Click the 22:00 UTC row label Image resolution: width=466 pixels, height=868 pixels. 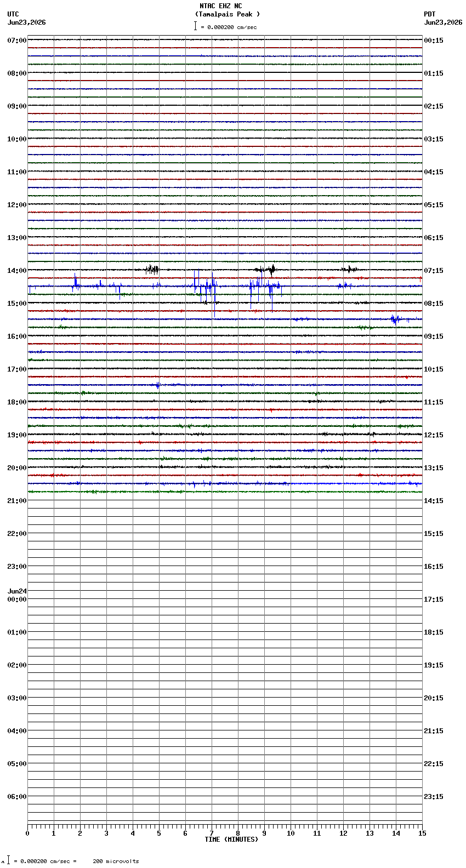click(17, 534)
